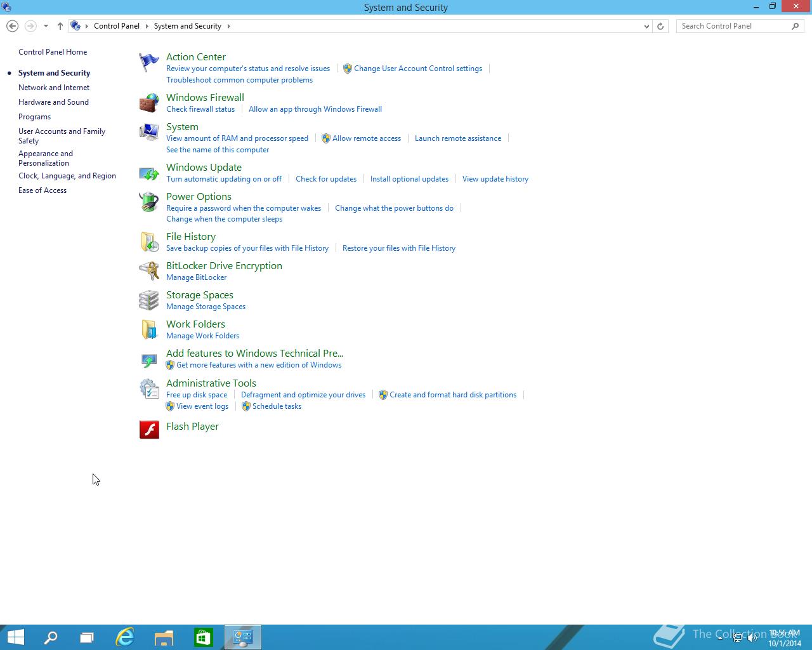The height and width of the screenshot is (650, 812).
Task: Open the Windows Store taskbar icon
Action: point(203,637)
